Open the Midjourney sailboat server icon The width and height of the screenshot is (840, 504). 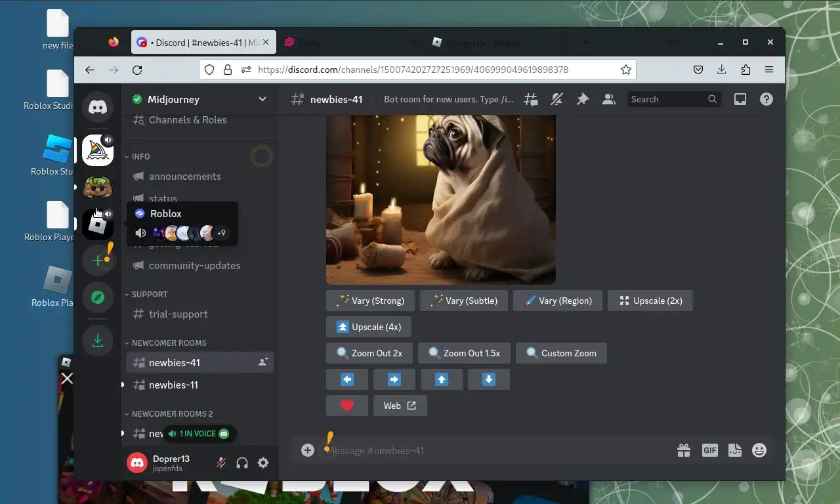(98, 150)
